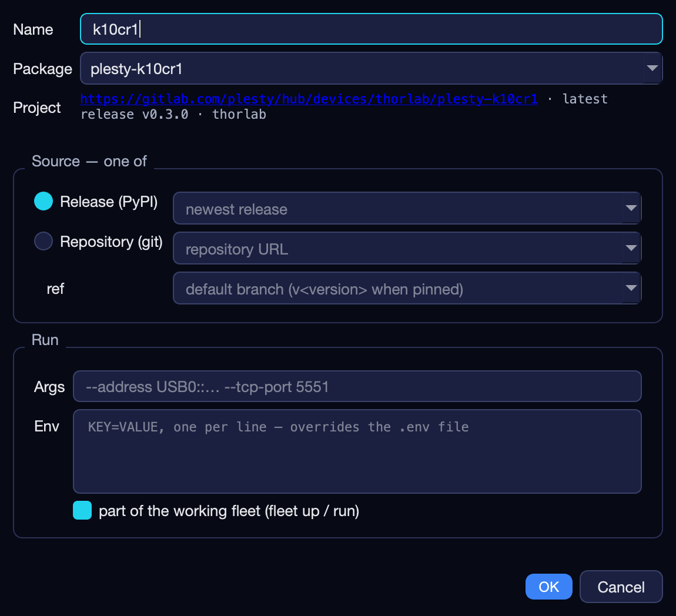
Task: Click the Release (PyPI) label text
Action: pyautogui.click(x=109, y=202)
